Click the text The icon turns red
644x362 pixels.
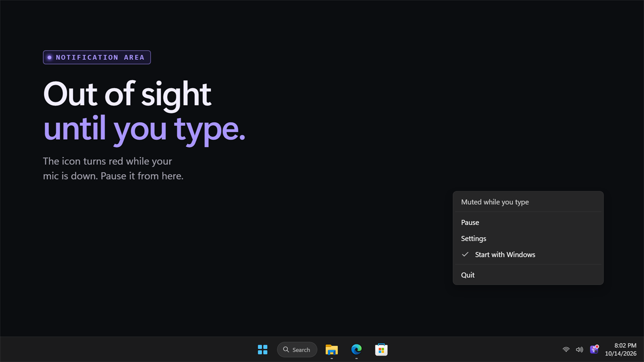tap(83, 161)
